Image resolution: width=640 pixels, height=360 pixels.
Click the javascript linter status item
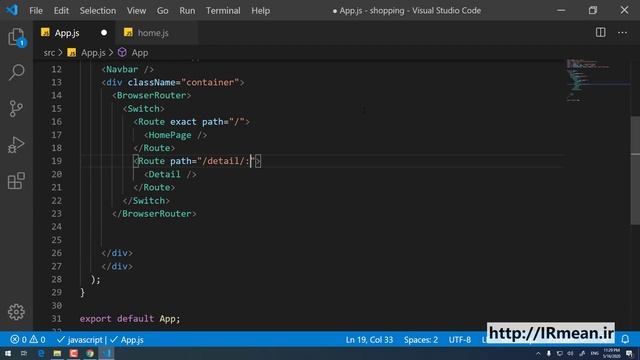tap(80, 340)
